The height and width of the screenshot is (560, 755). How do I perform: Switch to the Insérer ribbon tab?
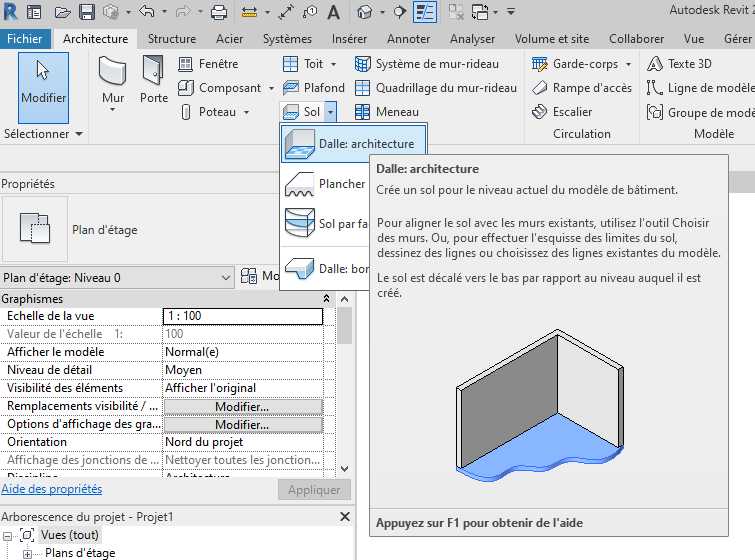[349, 39]
